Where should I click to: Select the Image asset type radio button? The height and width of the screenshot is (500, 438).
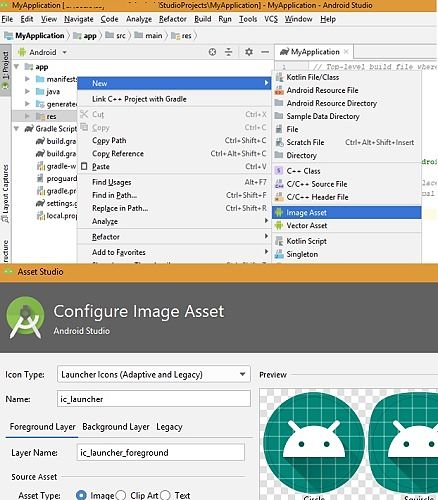[x=81, y=495]
